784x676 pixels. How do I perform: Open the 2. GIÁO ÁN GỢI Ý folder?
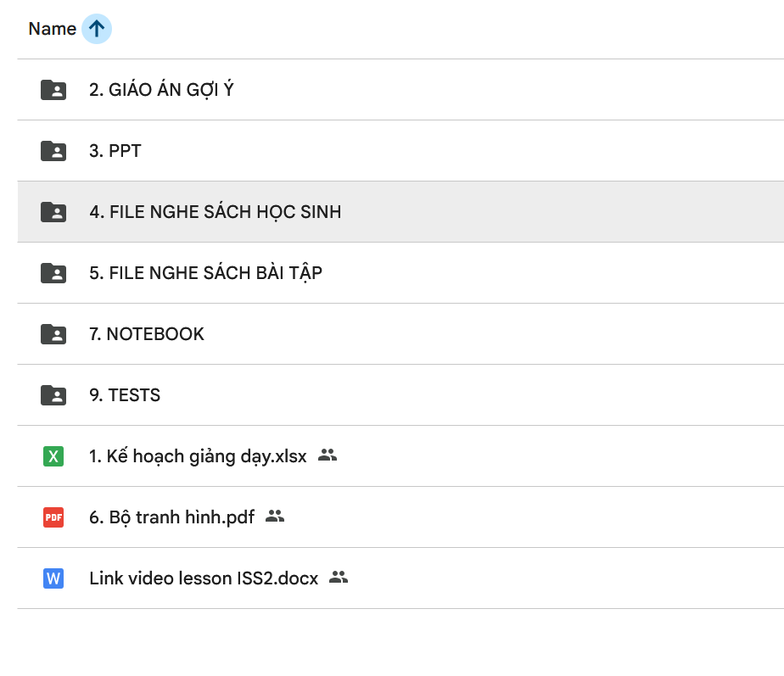click(x=161, y=90)
